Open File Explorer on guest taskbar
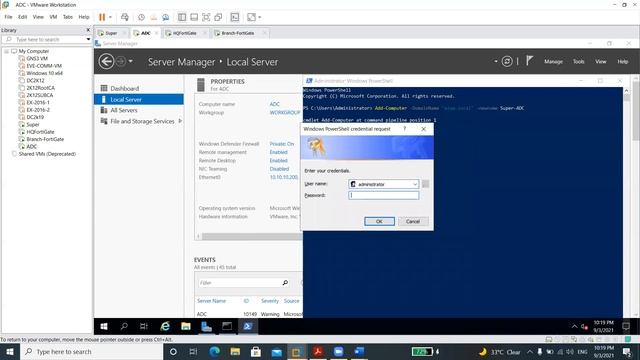The height and width of the screenshot is (360, 640). [x=186, y=327]
